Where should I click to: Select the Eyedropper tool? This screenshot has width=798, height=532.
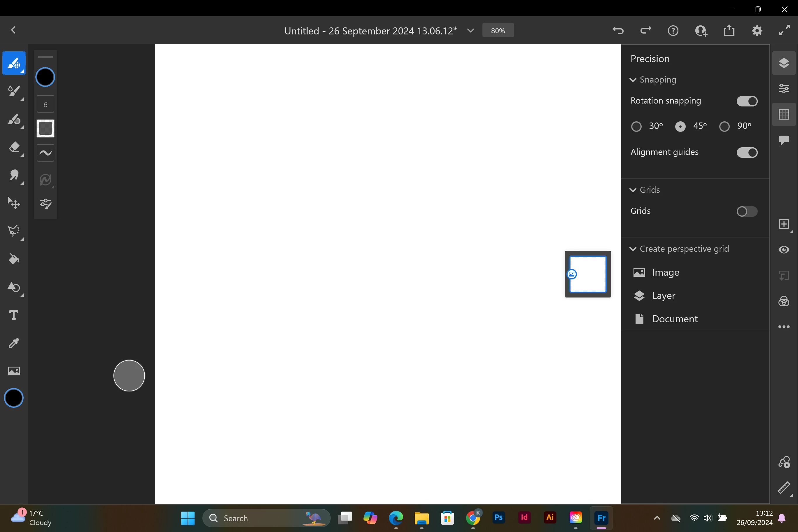point(14,343)
